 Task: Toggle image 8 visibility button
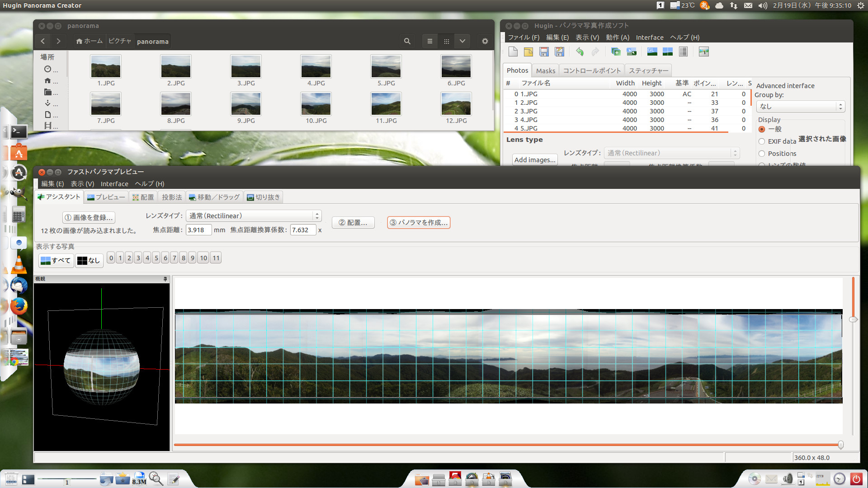[184, 258]
